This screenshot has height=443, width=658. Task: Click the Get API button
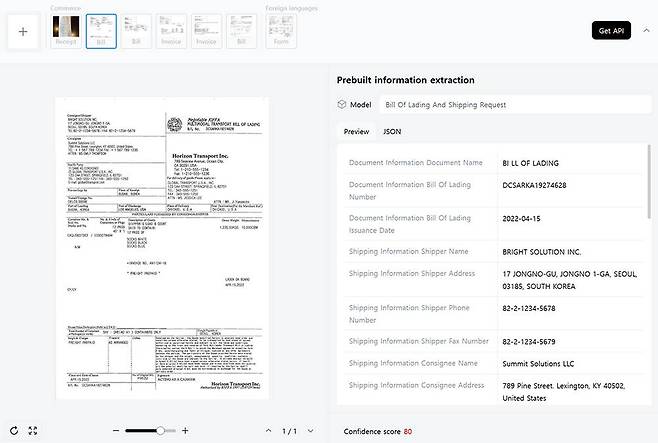(611, 31)
